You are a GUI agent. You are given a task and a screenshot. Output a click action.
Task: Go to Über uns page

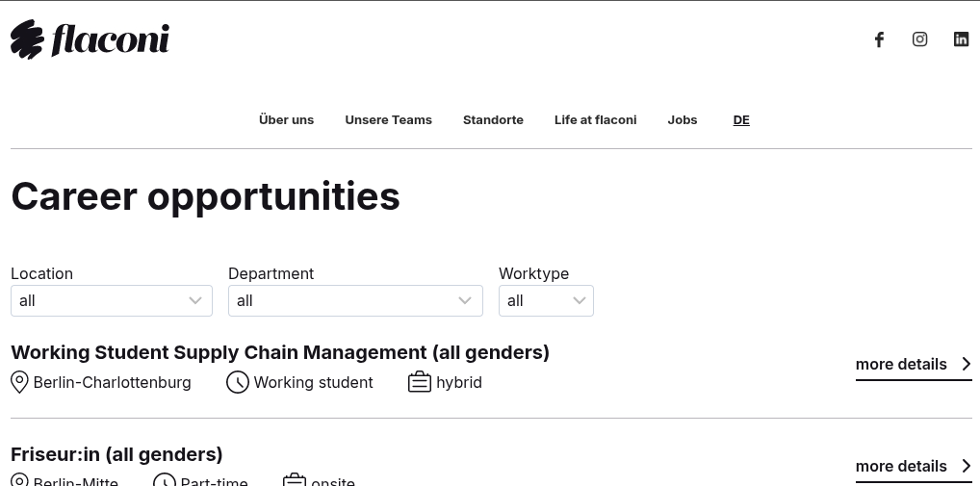[287, 120]
